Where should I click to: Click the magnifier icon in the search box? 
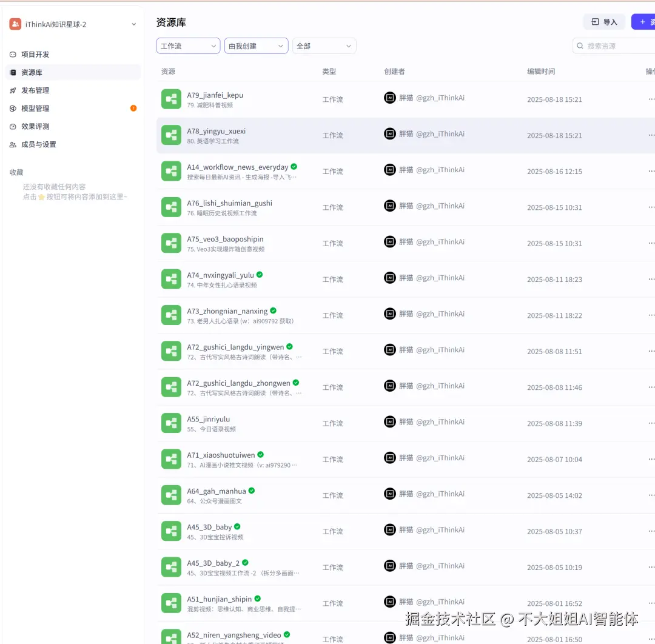(x=580, y=45)
